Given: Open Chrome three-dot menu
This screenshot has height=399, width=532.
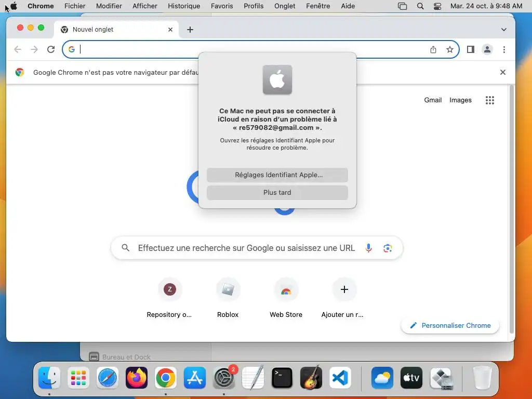Looking at the screenshot, I should pos(504,49).
